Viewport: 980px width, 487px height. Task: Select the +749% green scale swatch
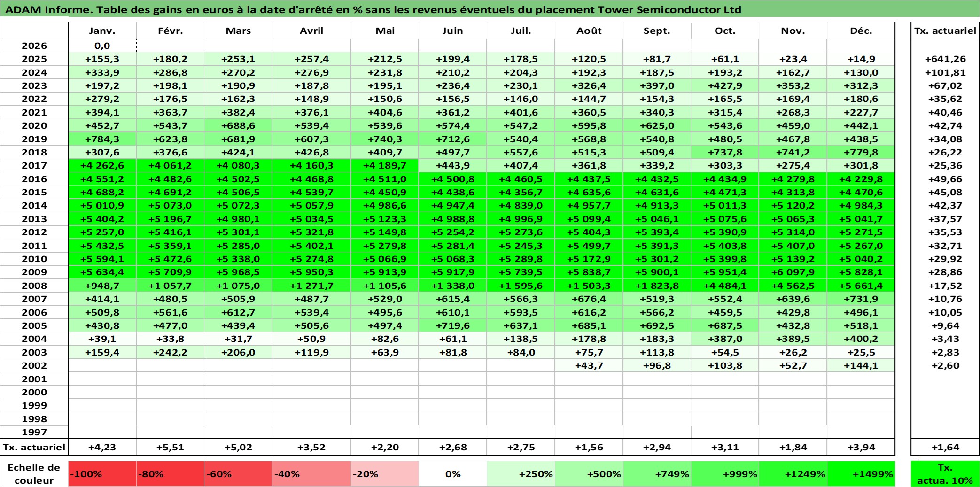pos(657,474)
